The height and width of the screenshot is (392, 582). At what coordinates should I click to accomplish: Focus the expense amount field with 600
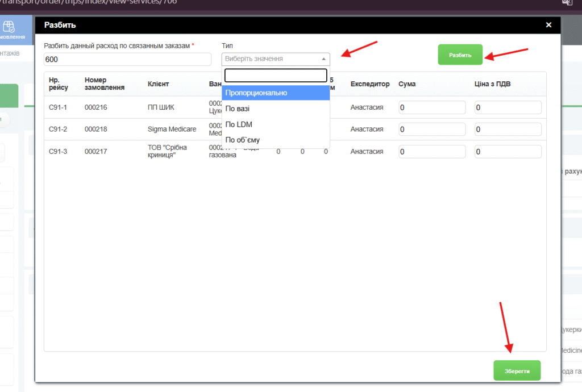[x=127, y=59]
